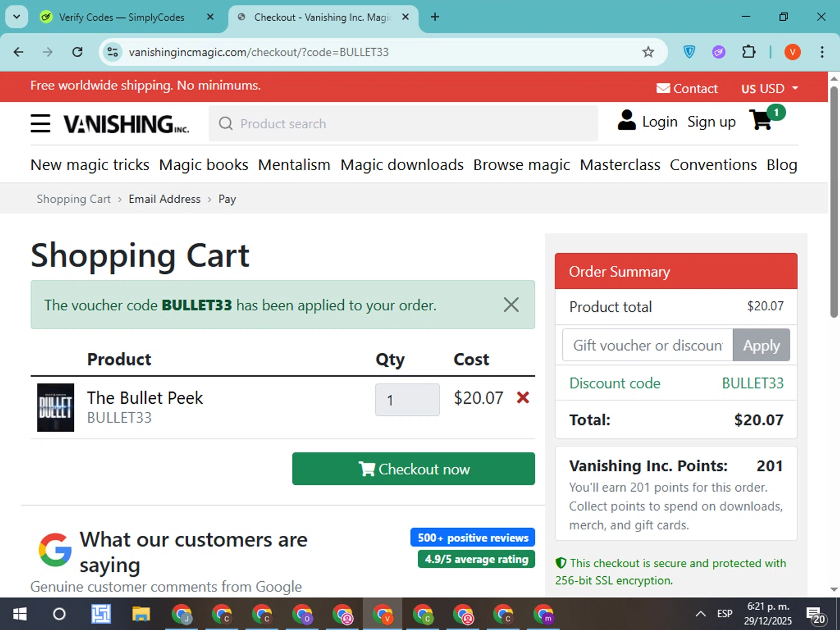The image size is (840, 630).
Task: Open the Masterclass menu item
Action: click(620, 165)
